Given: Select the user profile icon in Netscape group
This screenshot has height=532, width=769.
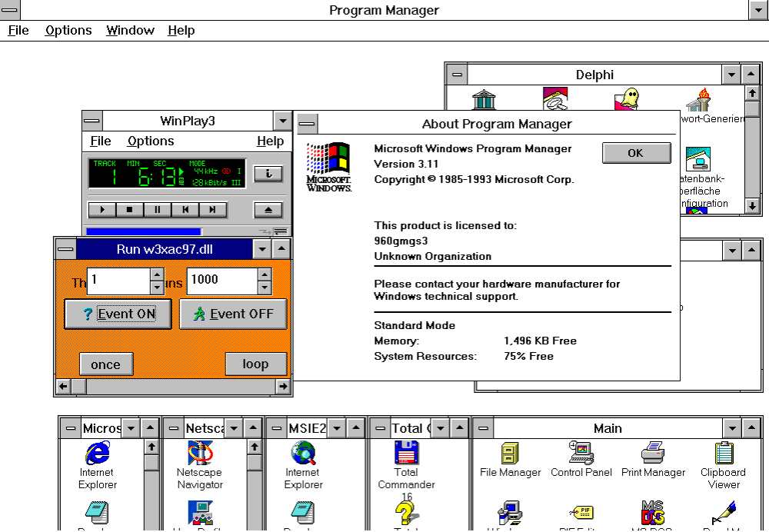Looking at the screenshot, I should tap(200, 513).
